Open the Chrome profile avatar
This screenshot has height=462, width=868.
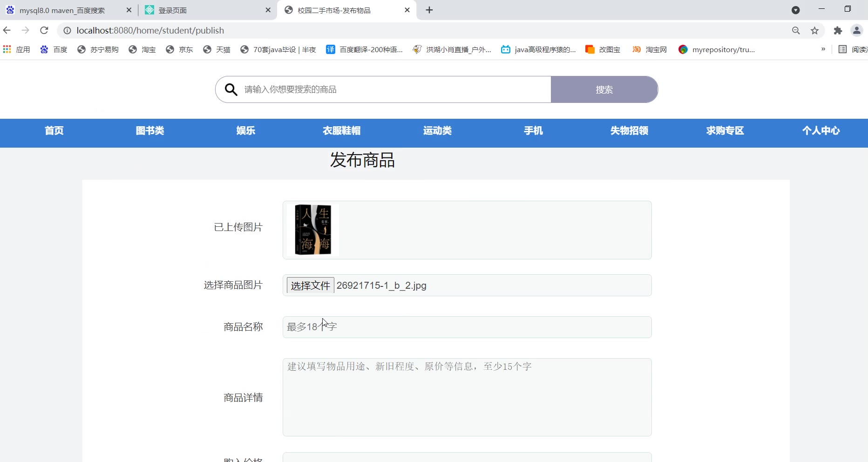click(x=857, y=30)
